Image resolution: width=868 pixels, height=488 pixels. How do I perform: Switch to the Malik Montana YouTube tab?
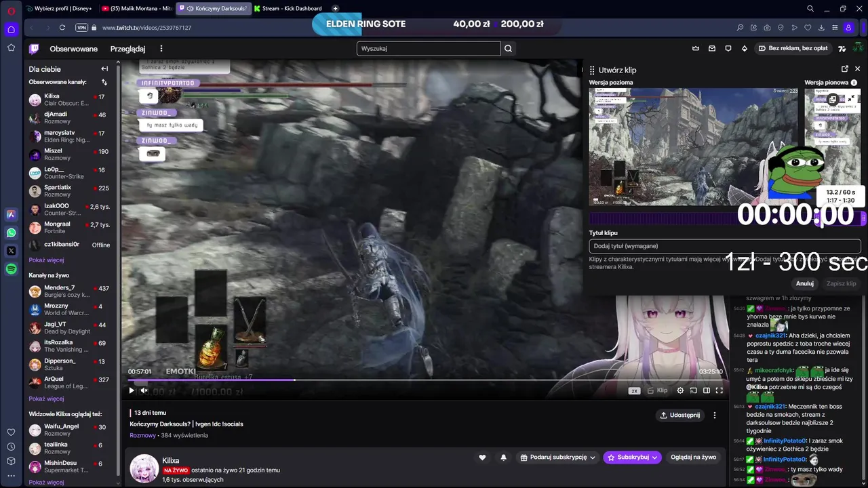(136, 9)
